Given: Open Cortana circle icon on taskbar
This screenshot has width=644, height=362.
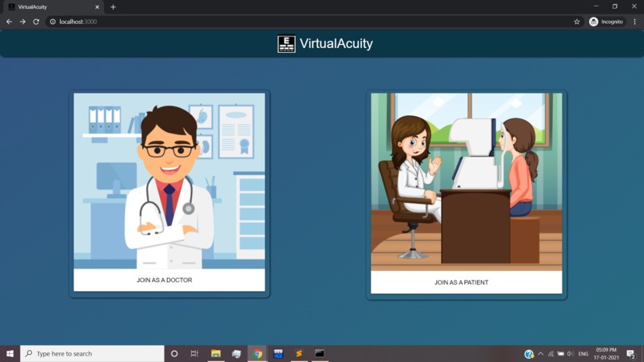Looking at the screenshot, I should coord(174,354).
